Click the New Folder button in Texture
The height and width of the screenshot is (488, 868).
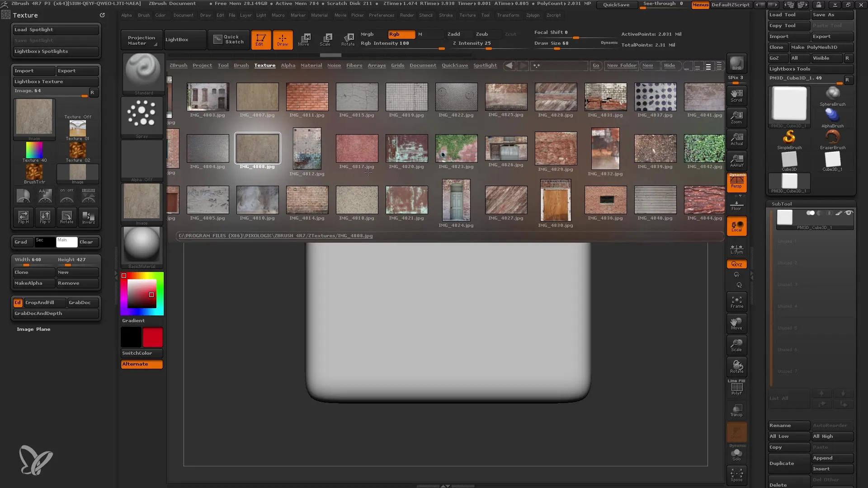621,65
